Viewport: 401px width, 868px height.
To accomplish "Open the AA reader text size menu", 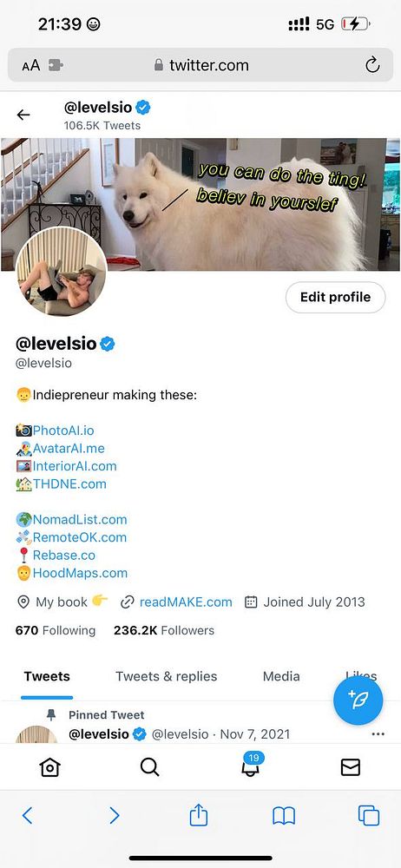I will click(x=31, y=65).
